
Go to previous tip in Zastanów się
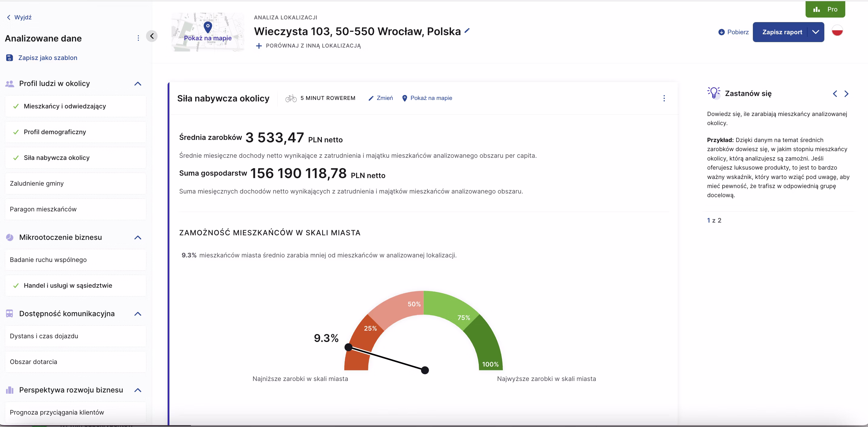[x=835, y=94]
